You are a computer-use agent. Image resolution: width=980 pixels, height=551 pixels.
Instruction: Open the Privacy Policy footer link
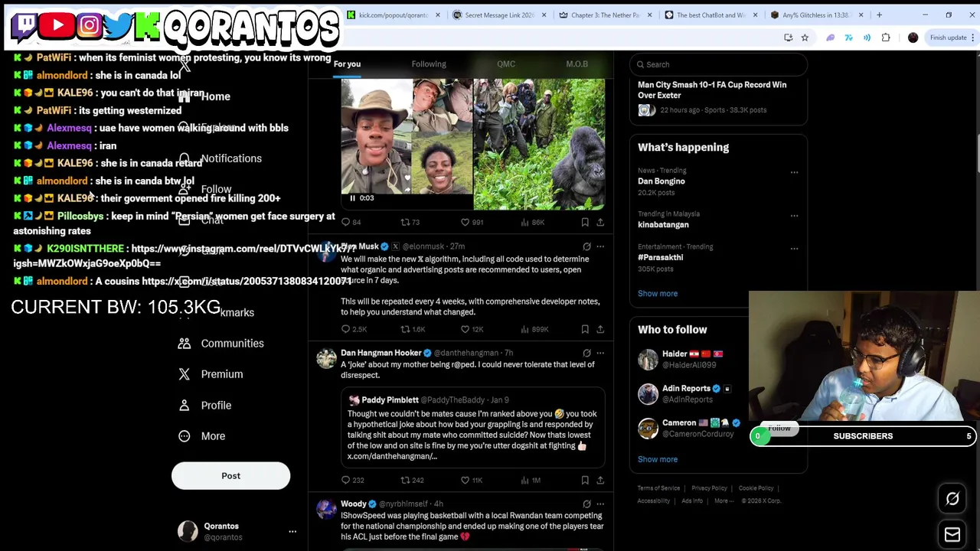point(709,488)
